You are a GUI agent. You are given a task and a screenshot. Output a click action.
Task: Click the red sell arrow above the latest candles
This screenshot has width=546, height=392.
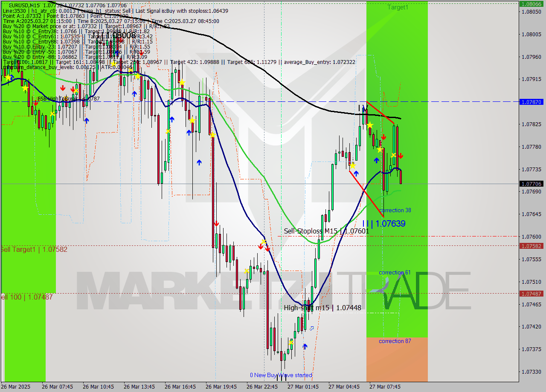pos(400,156)
